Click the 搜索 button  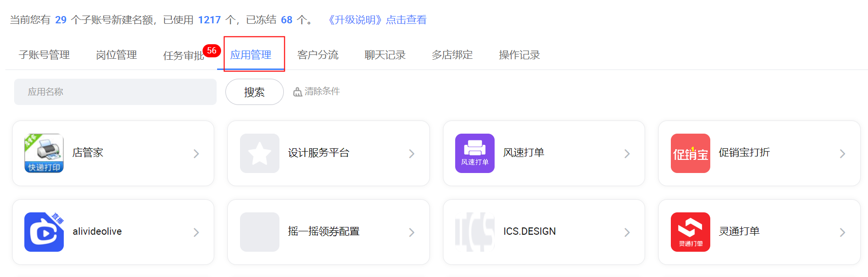[x=255, y=92]
